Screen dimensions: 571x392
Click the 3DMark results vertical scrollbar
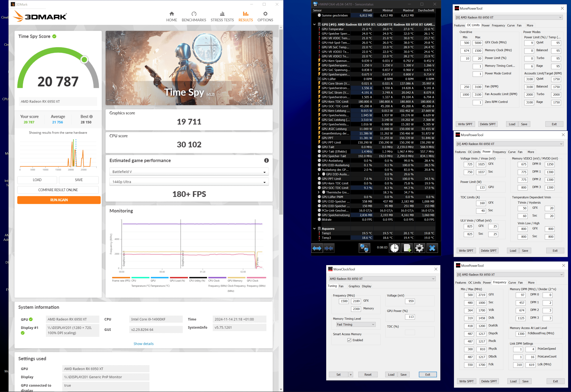[281, 123]
